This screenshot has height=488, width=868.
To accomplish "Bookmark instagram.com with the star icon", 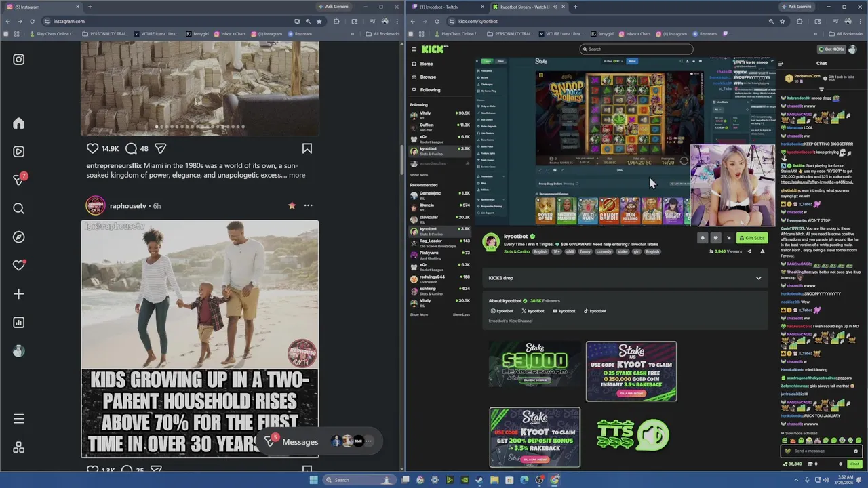I will [319, 21].
